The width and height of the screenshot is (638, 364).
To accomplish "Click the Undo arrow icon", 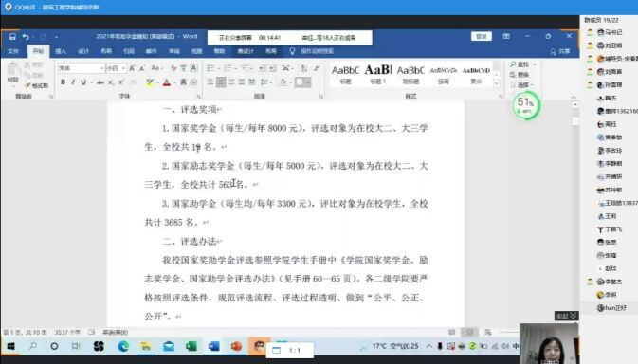I will point(26,37).
